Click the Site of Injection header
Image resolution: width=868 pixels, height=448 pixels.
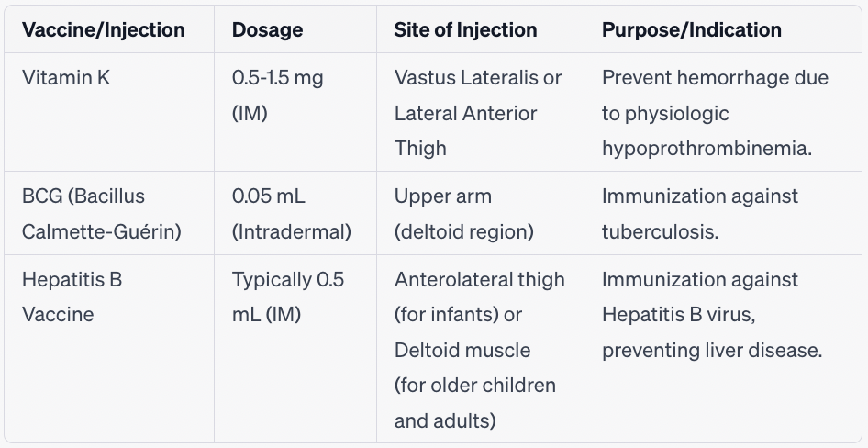click(465, 30)
